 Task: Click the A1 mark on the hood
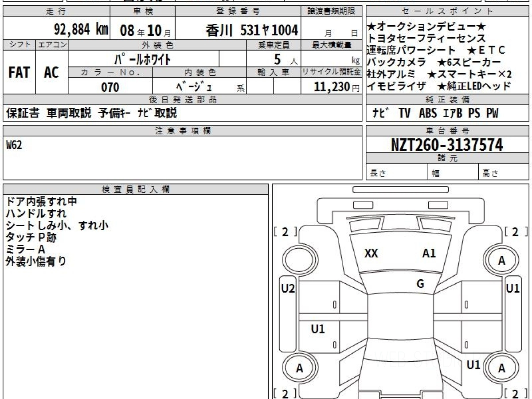pos(429,253)
